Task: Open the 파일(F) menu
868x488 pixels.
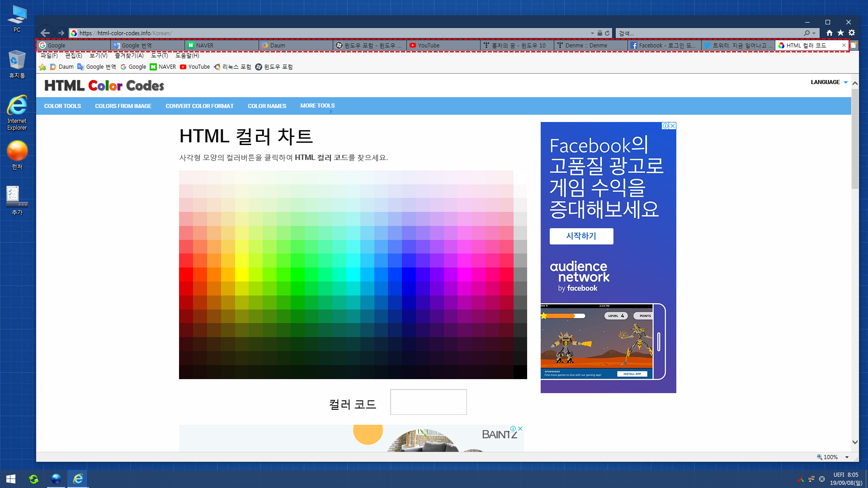Action: coord(49,56)
